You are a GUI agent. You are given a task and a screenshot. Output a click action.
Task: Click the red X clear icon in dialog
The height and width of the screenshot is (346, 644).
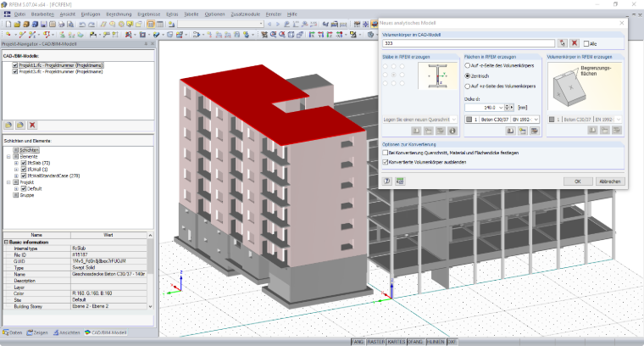pos(575,43)
